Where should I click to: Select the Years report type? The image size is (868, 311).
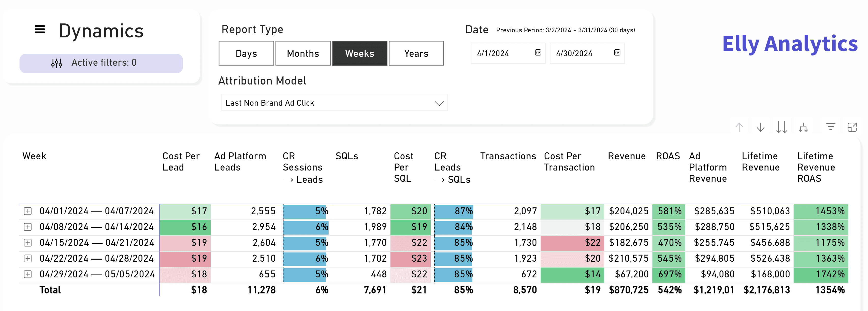[x=416, y=53]
